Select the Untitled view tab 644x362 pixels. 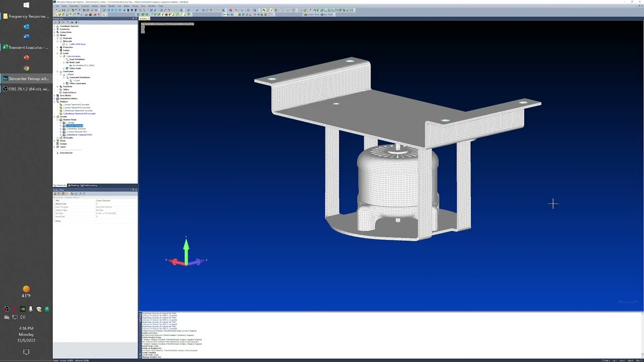point(143,19)
